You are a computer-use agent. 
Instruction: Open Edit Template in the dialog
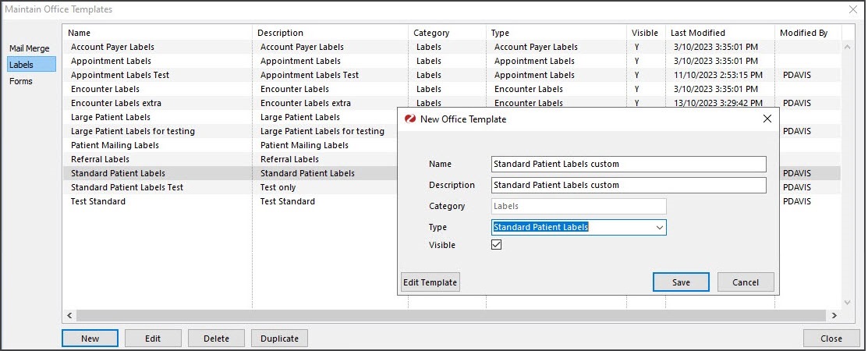pos(430,282)
